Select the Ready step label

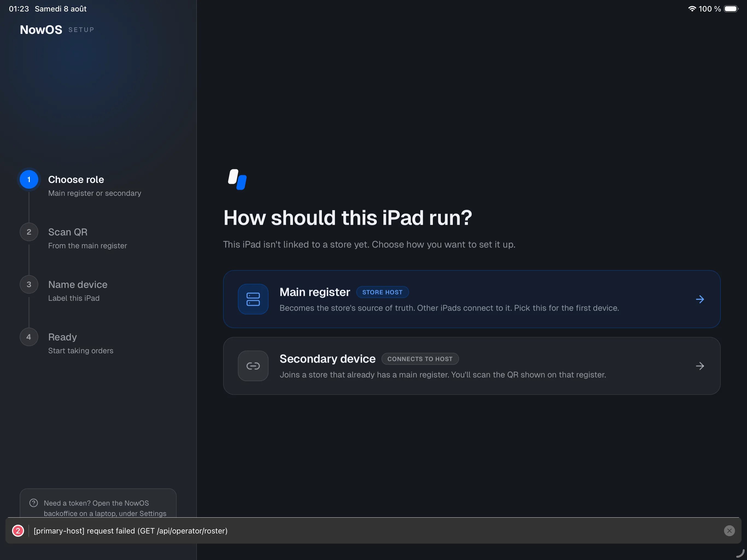coord(62,337)
